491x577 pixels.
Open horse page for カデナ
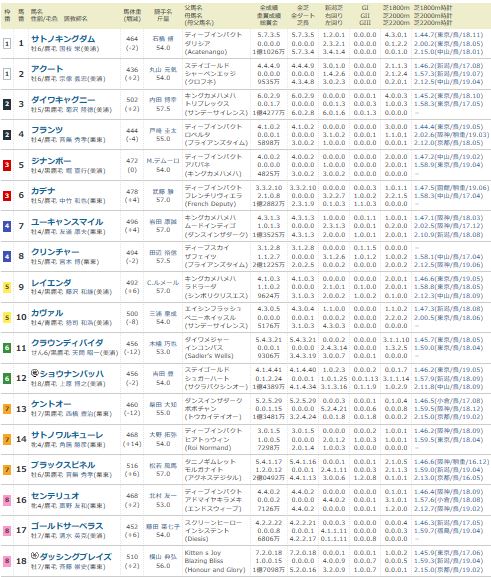click(x=43, y=191)
